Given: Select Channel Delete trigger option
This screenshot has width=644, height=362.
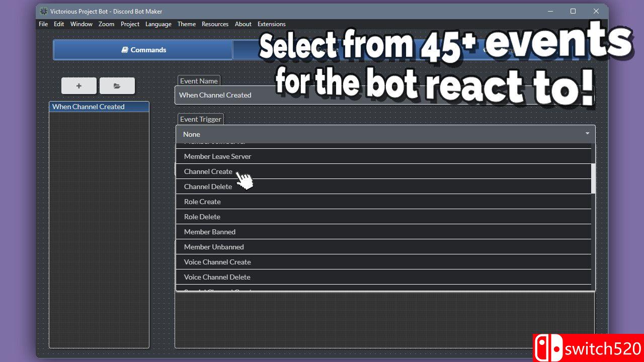Looking at the screenshot, I should pyautogui.click(x=208, y=187).
